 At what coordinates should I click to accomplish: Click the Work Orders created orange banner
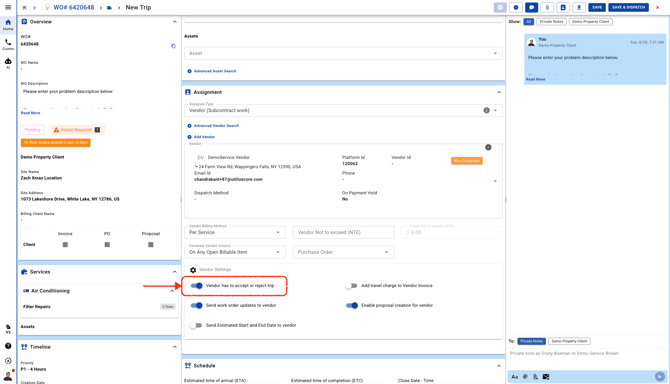point(56,143)
